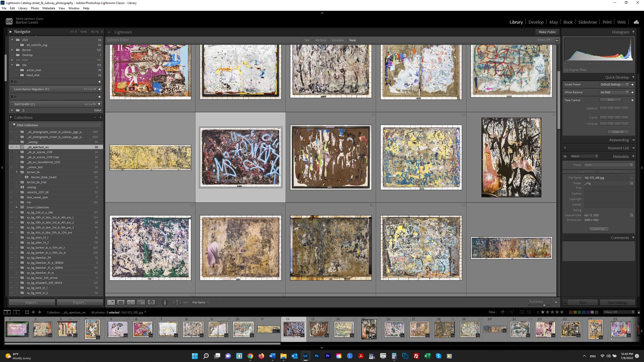Click the cloud sync status icon
This screenshot has width=644, height=362.
pos(636,22)
